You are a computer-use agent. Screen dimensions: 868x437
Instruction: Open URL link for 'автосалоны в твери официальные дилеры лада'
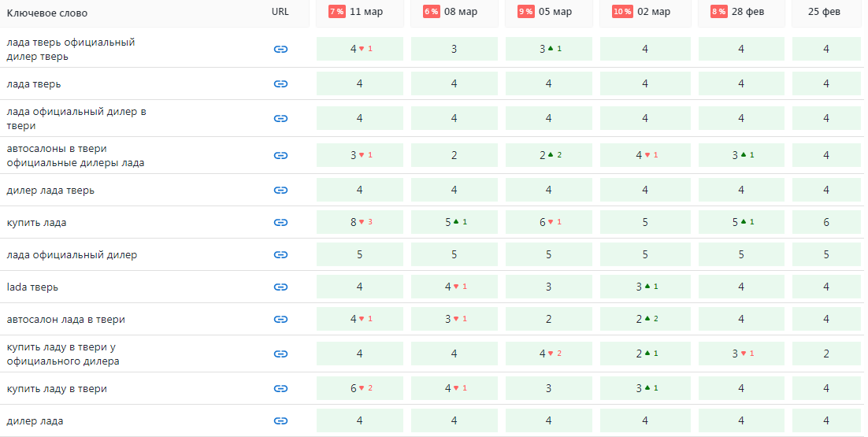280,155
